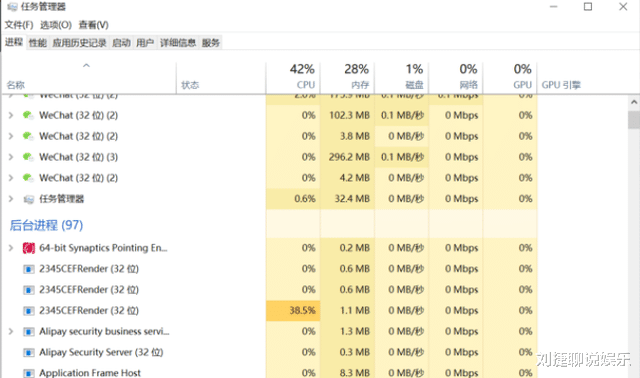Viewport: 640px width, 378px height.
Task: Click the Task Manager title bar icon
Action: [x=12, y=7]
